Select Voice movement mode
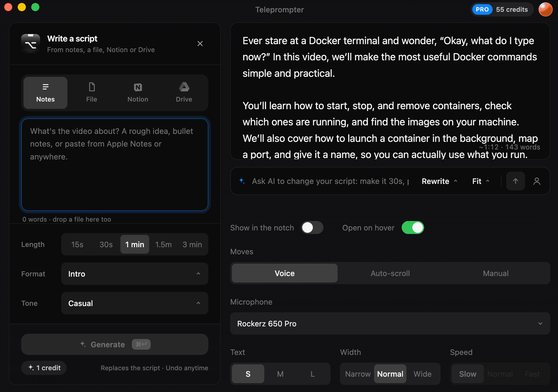Viewport: 558px width, 392px height. (x=285, y=273)
